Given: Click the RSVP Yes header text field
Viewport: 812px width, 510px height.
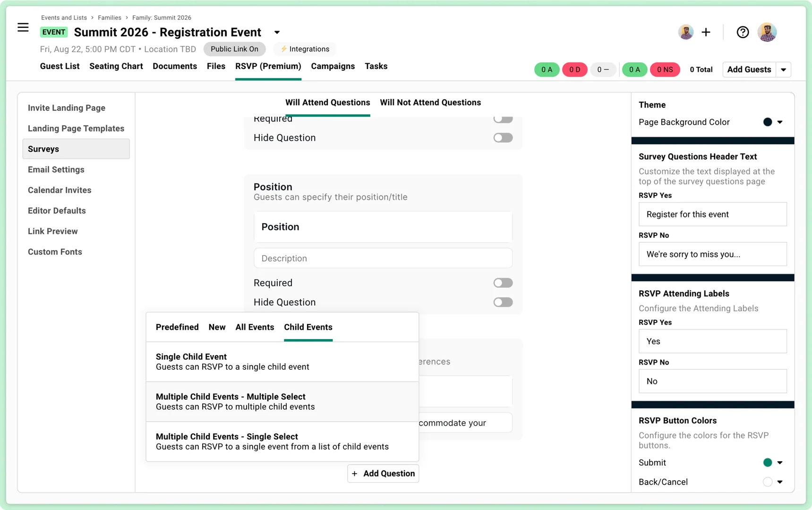Looking at the screenshot, I should tap(712, 214).
